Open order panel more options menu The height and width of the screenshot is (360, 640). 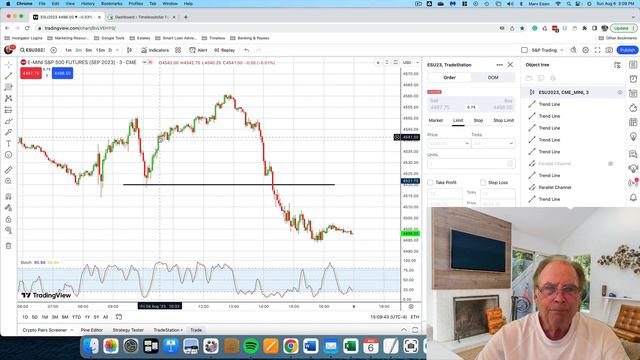click(500, 65)
